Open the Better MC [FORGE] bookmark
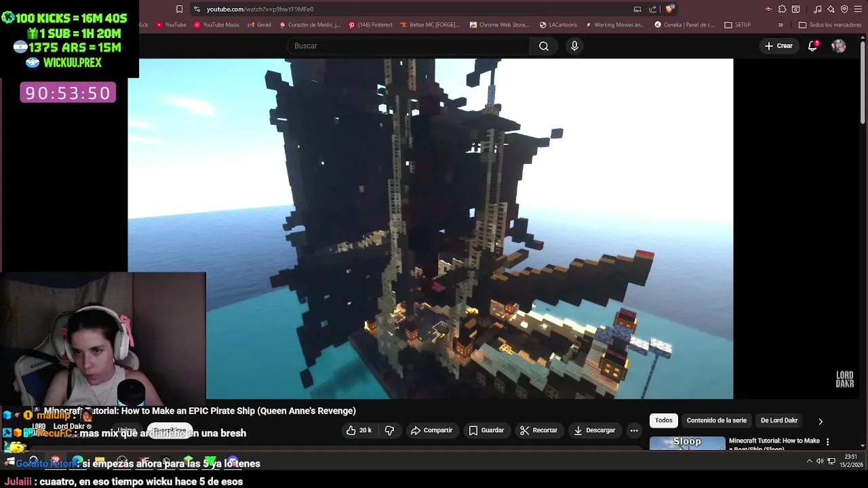The image size is (868, 488). point(430,25)
